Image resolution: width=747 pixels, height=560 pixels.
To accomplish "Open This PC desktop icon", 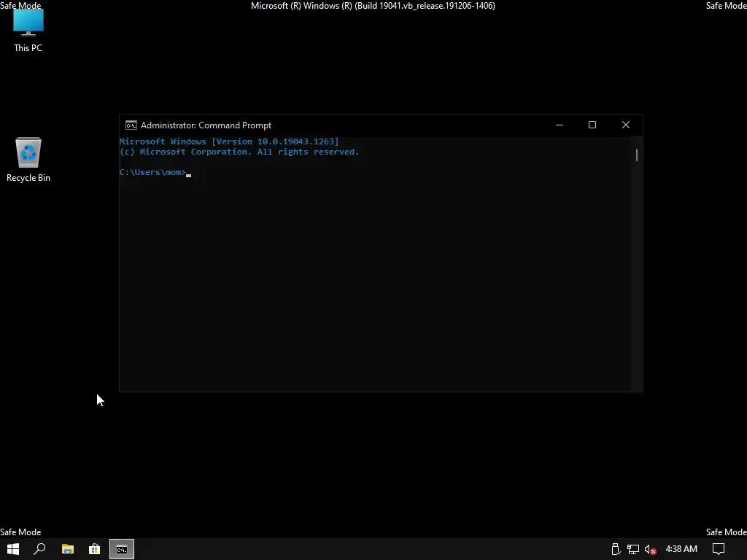I will pos(28,31).
